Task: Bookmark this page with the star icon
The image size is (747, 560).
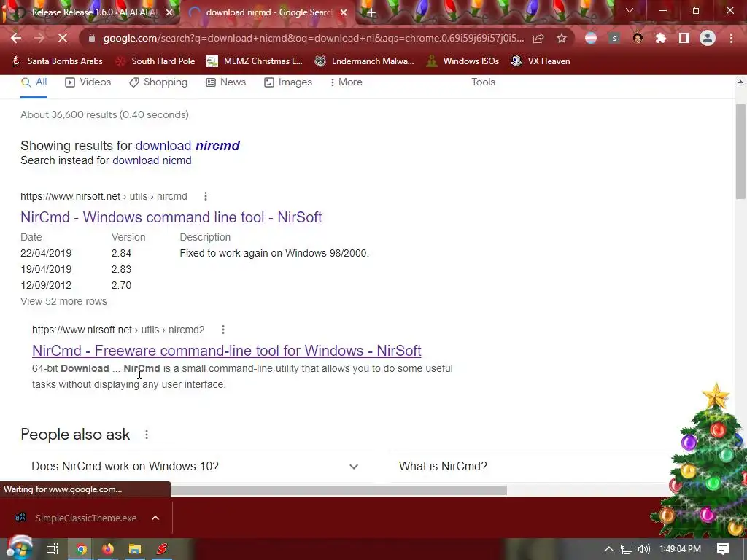Action: (562, 38)
